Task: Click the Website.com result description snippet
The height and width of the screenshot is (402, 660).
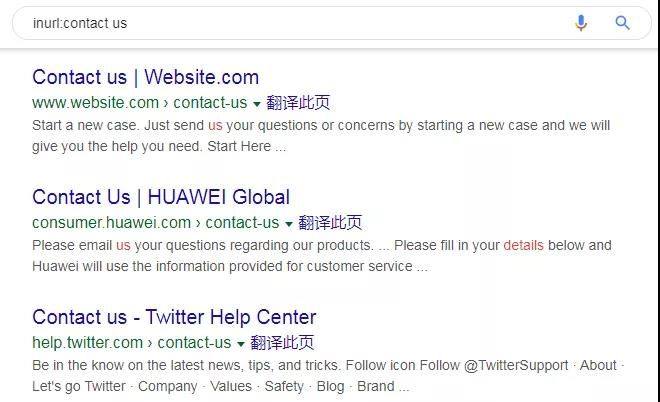Action: 321,136
